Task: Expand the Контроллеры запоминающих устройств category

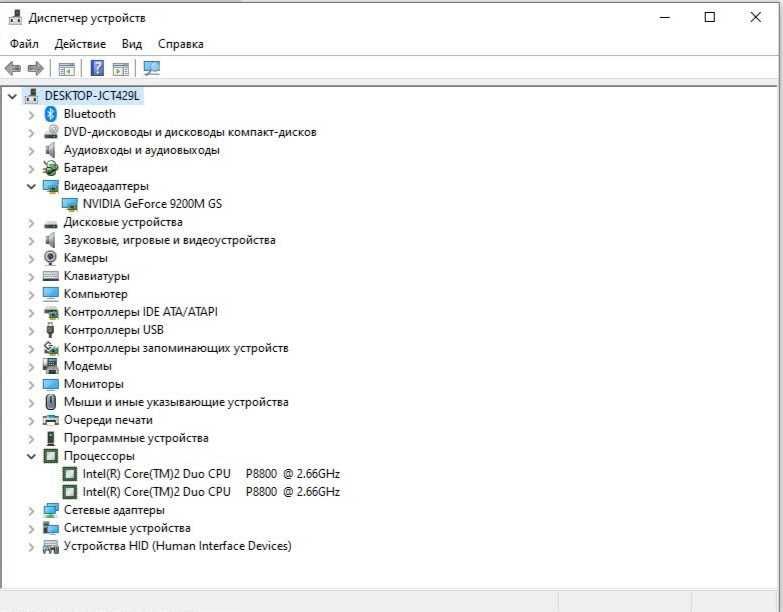Action: (x=31, y=348)
